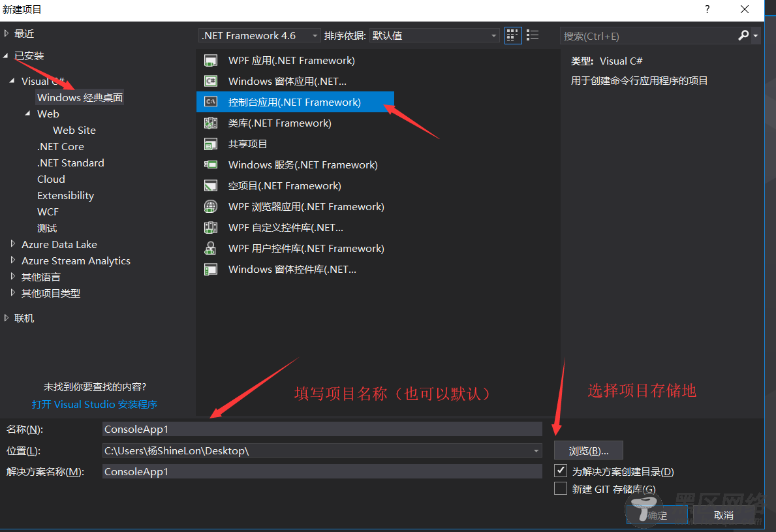This screenshot has width=776, height=532.
Task: Enable 新建 GIT 存储库 checkbox
Action: 561,488
